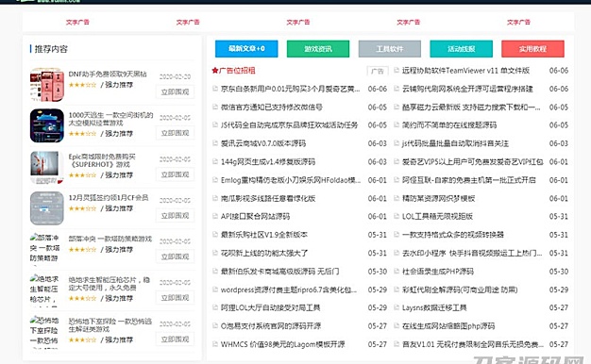Click document icon beside 144g网页生成 article

pyautogui.click(x=215, y=161)
